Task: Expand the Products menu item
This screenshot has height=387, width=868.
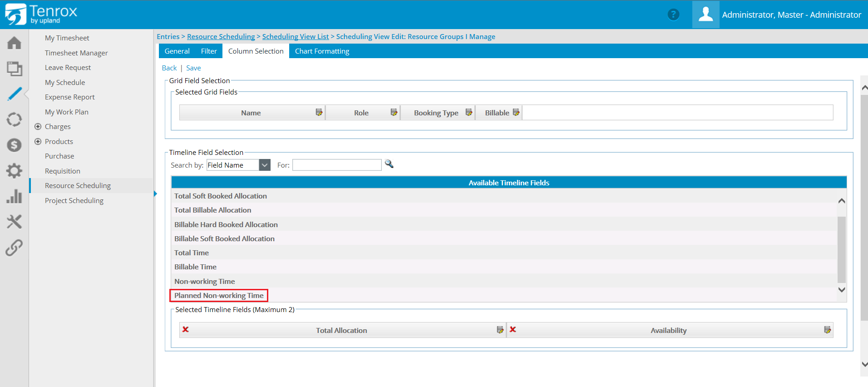Action: [38, 141]
